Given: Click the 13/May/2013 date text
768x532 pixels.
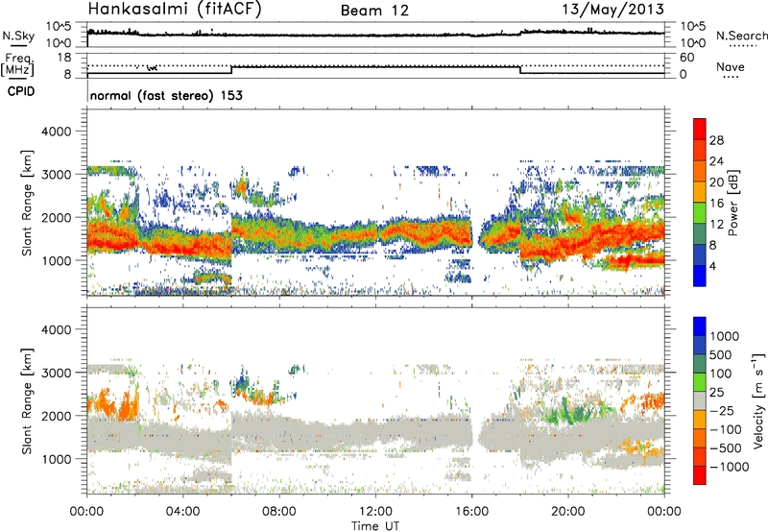Looking at the screenshot, I should click(612, 10).
